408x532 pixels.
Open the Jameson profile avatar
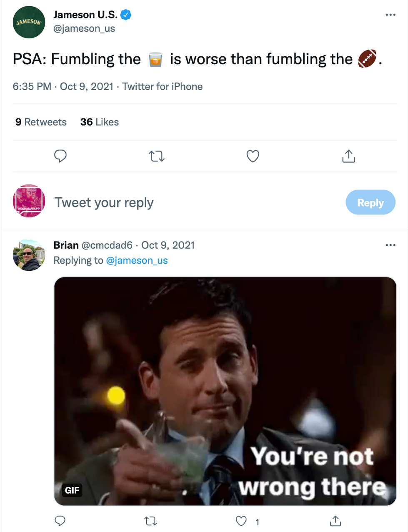[x=29, y=22]
